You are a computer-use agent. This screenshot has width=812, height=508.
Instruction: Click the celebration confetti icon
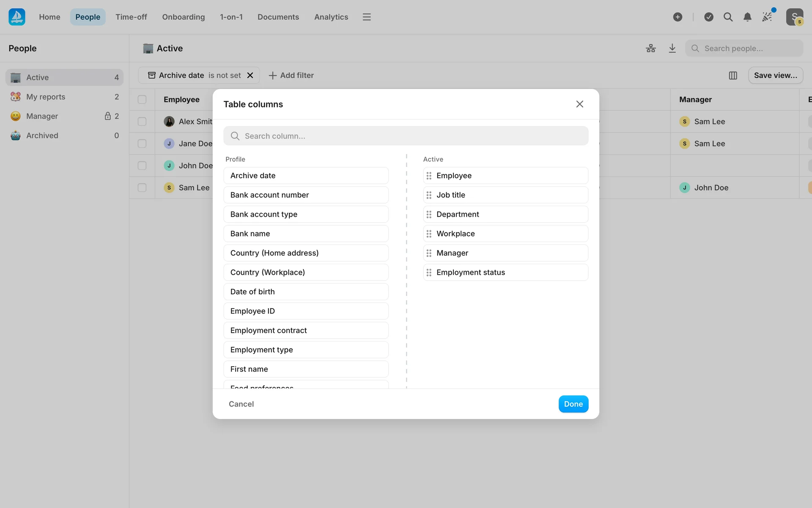point(767,17)
